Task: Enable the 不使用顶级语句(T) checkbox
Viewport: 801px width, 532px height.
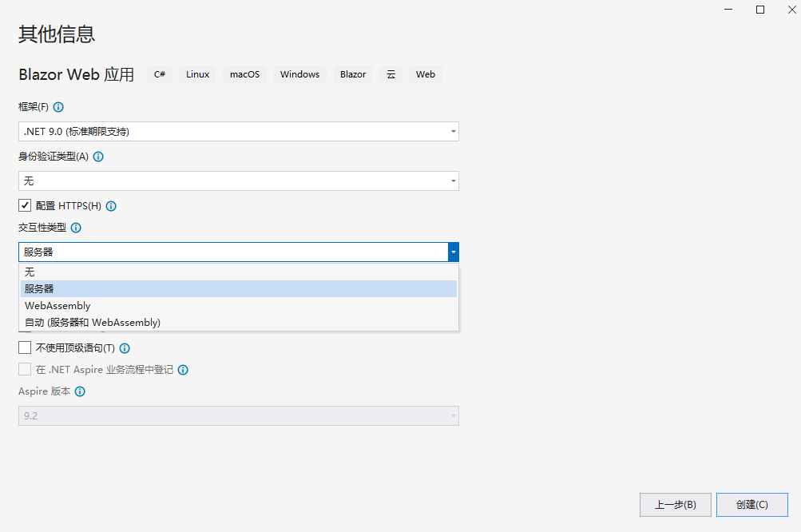Action: coord(25,347)
